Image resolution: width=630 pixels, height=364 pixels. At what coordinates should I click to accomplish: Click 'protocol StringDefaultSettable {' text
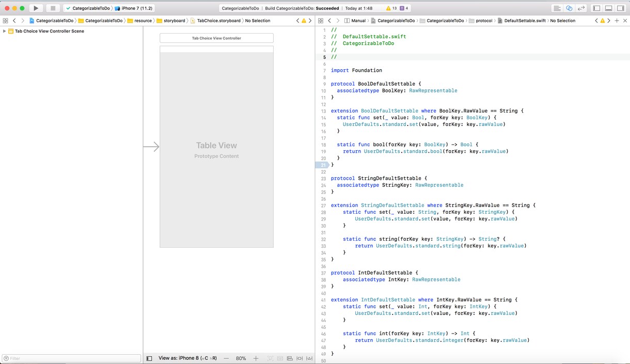click(379, 178)
